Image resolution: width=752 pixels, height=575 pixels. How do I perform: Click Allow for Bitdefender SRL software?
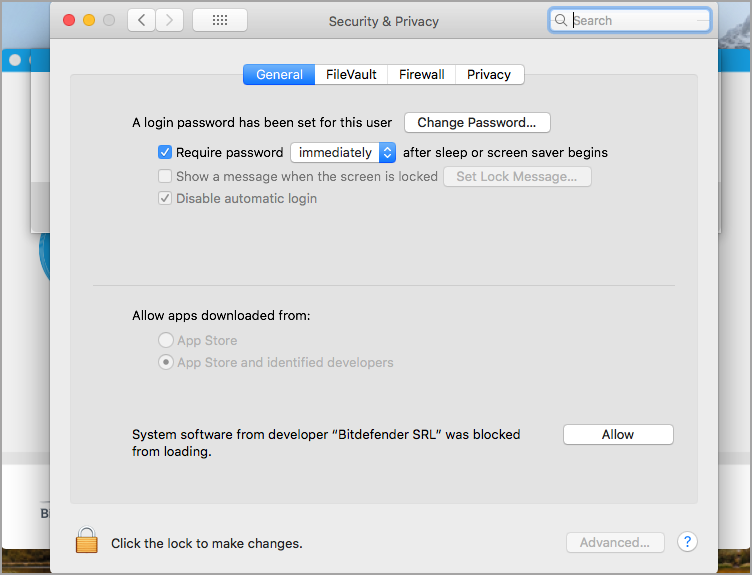618,434
